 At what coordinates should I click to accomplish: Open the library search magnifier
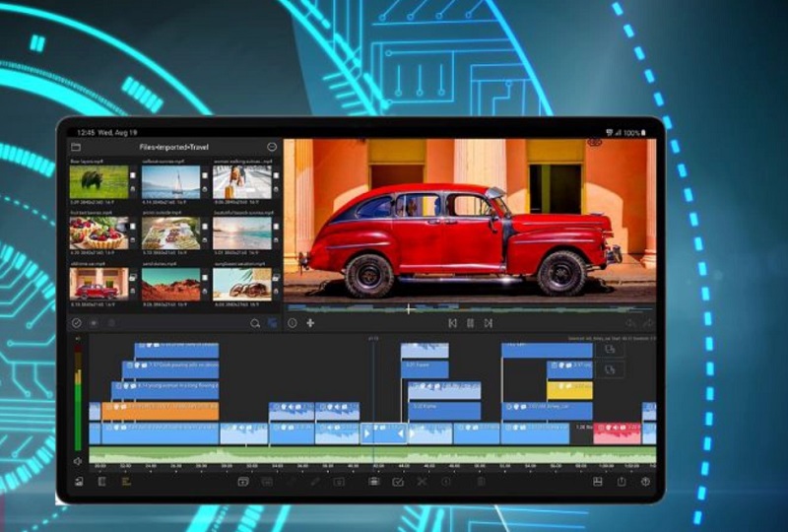(x=255, y=322)
